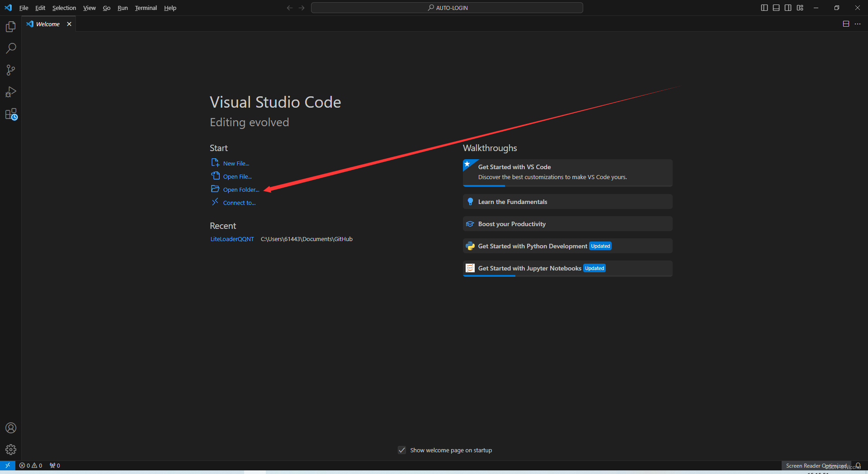Click the VS Code logo in title bar
Image resolution: width=868 pixels, height=474 pixels.
click(8, 8)
